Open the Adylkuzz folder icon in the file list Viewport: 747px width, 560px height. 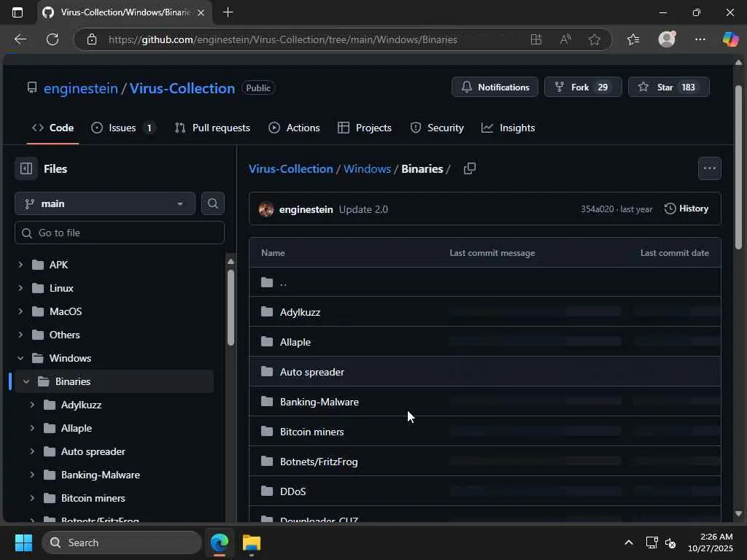coord(267,312)
